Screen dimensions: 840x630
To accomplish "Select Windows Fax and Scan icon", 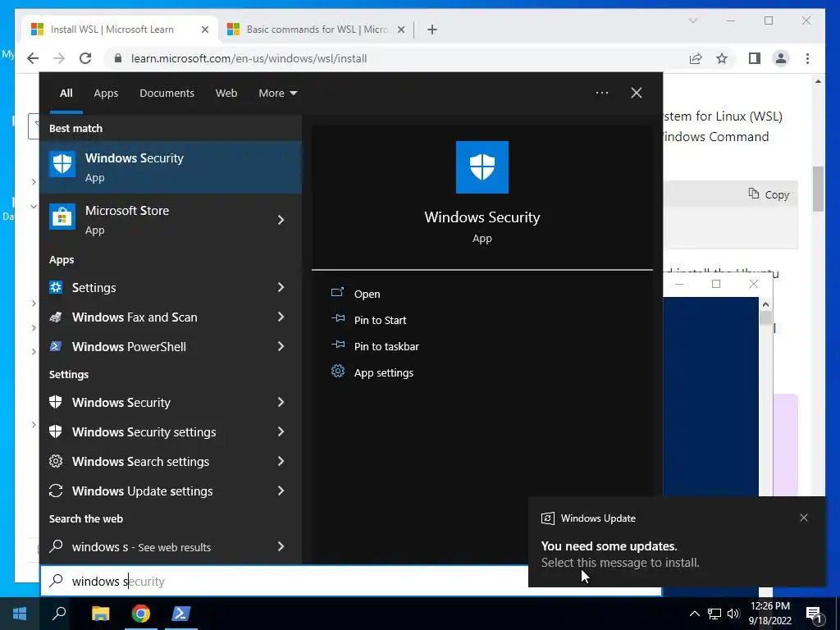I will pos(56,317).
